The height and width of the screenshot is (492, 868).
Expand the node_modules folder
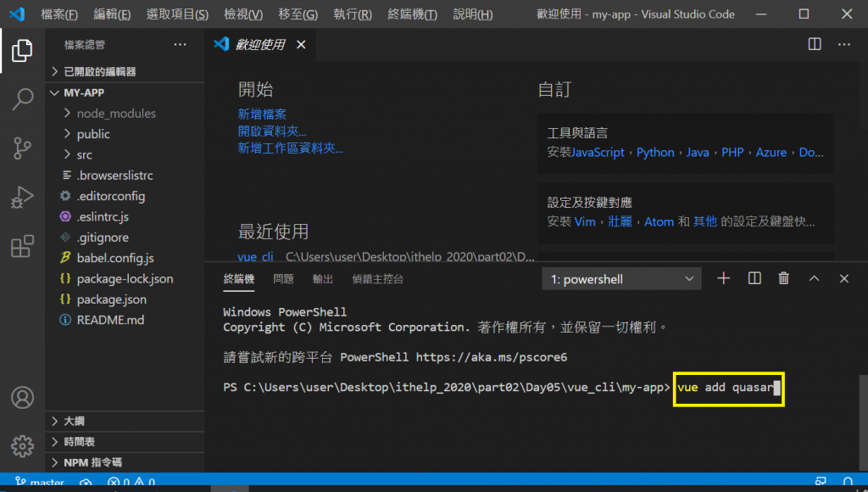125,113
